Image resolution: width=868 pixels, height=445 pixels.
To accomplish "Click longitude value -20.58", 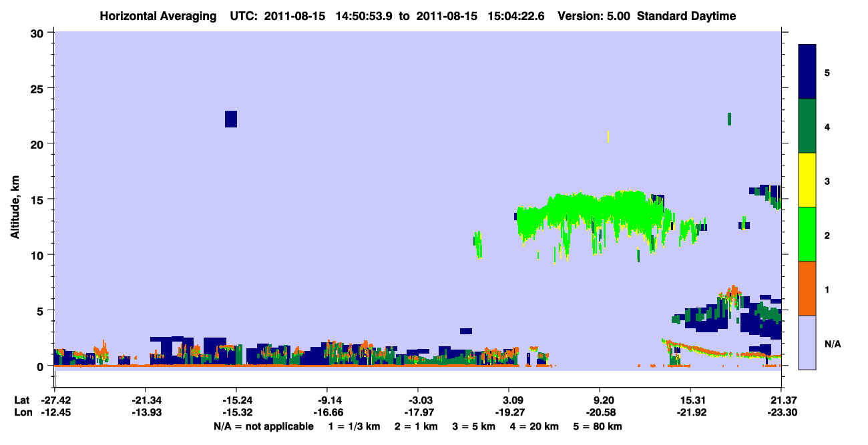I will [x=601, y=412].
